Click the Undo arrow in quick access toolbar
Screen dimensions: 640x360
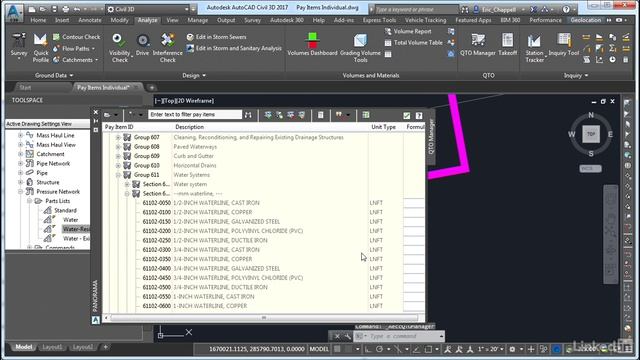[77, 9]
